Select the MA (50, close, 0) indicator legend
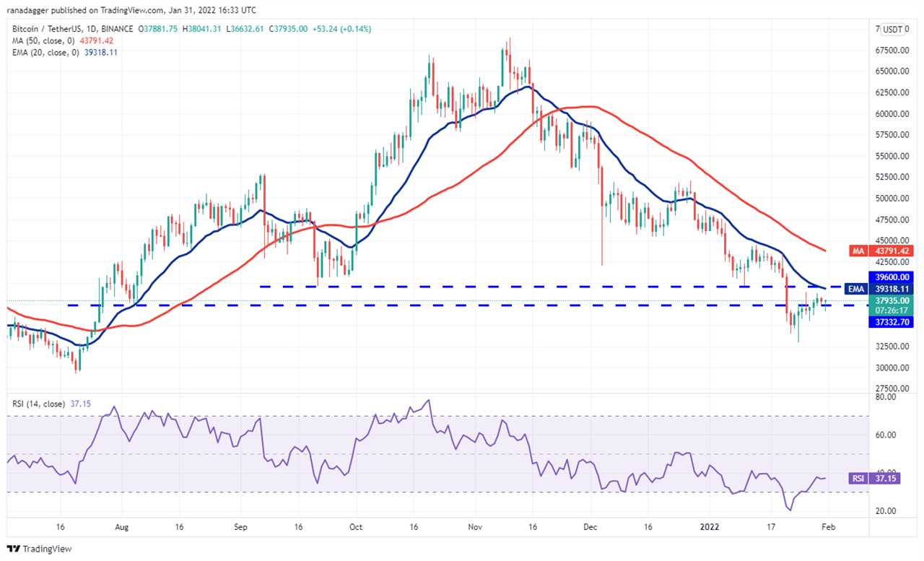This screenshot has width=924, height=561. pyautogui.click(x=62, y=40)
